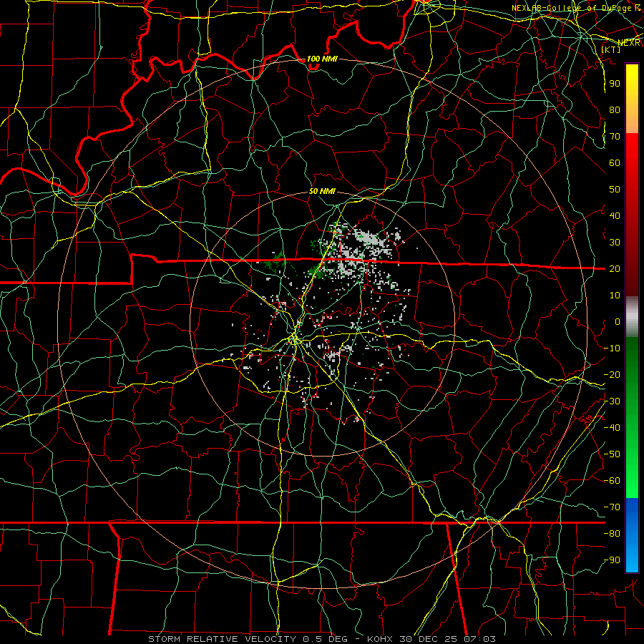The width and height of the screenshot is (644, 644).
Task: Click the "-80" scale label
Action: click(612, 534)
